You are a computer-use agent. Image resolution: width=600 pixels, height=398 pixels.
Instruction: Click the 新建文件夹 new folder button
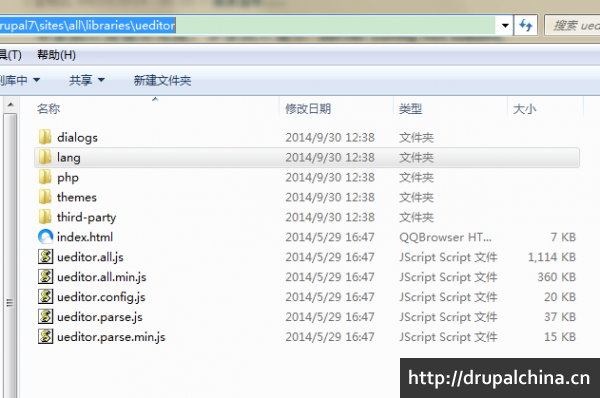(162, 80)
